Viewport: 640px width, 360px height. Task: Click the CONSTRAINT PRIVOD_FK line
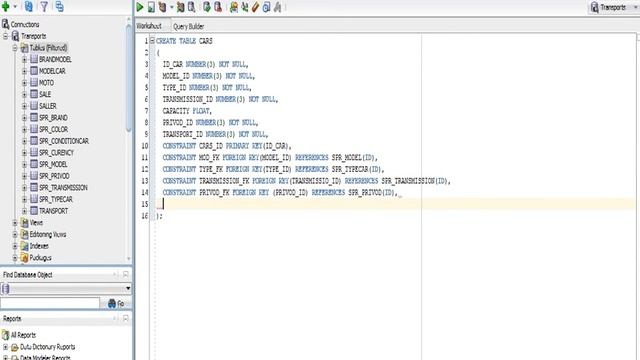tap(280, 192)
